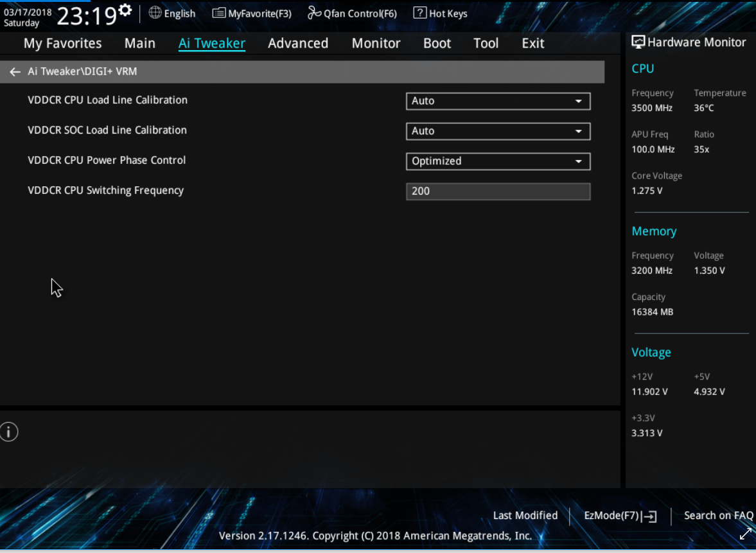Image resolution: width=756 pixels, height=553 pixels.
Task: Open VDDCR SOC Load Line Calibration dropdown
Action: [x=498, y=131]
